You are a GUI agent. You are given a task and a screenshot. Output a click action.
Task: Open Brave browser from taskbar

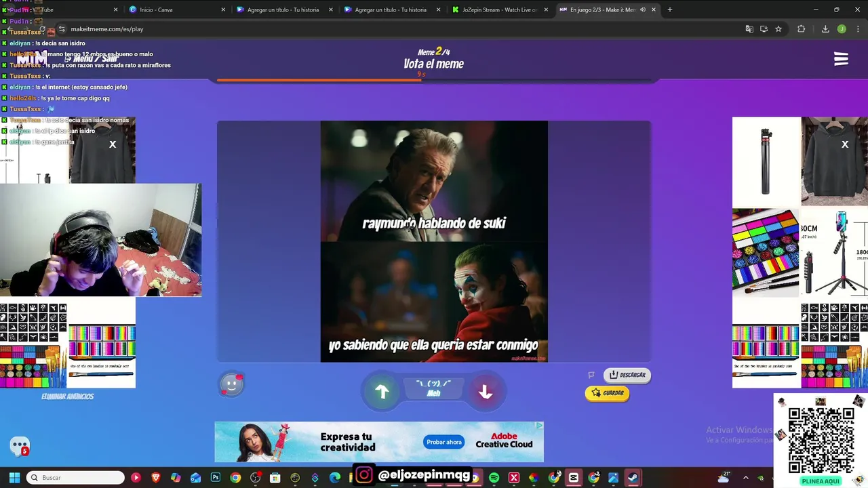click(156, 478)
